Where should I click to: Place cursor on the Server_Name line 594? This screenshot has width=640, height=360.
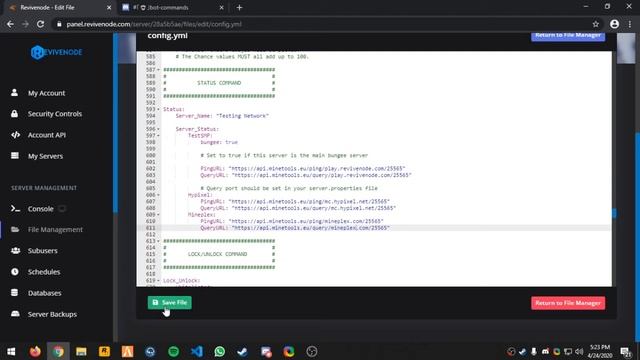pos(222,116)
